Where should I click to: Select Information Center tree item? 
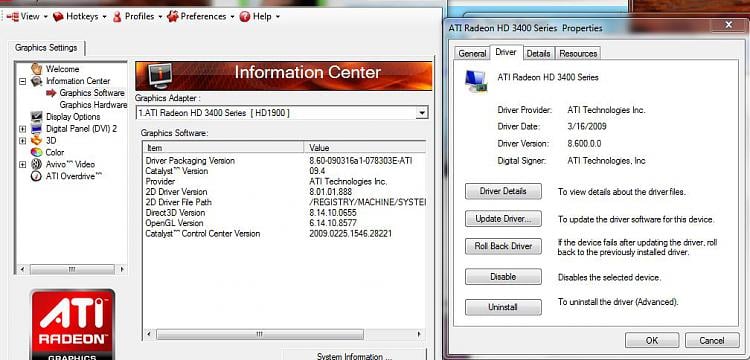[x=78, y=81]
